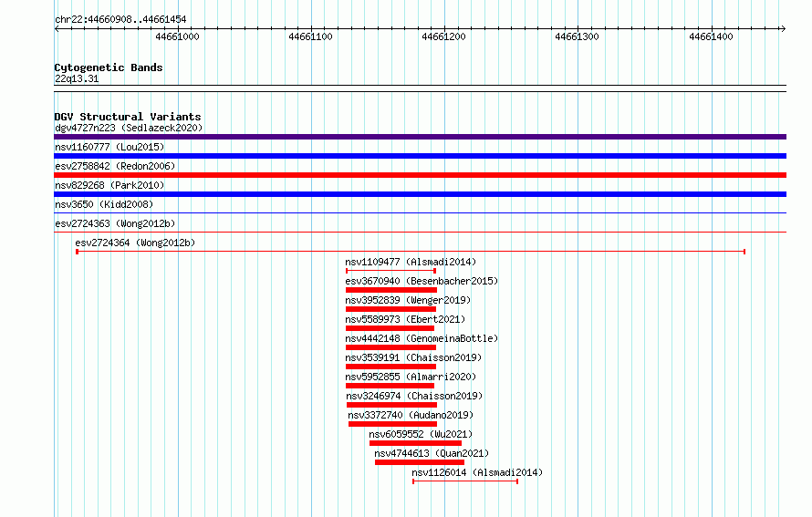Click red bar under nsv3952839
812x517 pixels.
[391, 309]
